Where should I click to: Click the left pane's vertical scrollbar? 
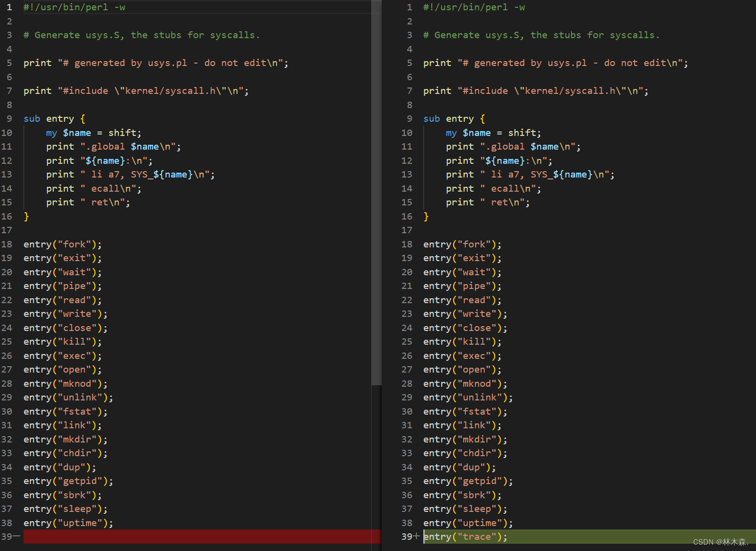coord(376,193)
